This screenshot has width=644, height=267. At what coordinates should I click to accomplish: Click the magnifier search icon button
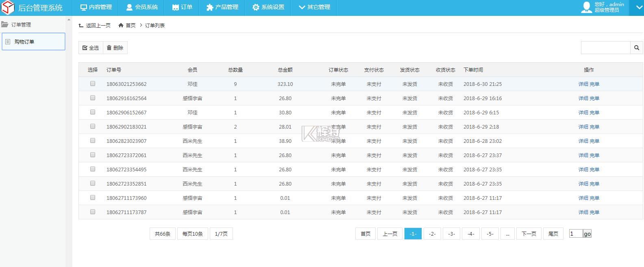click(636, 48)
